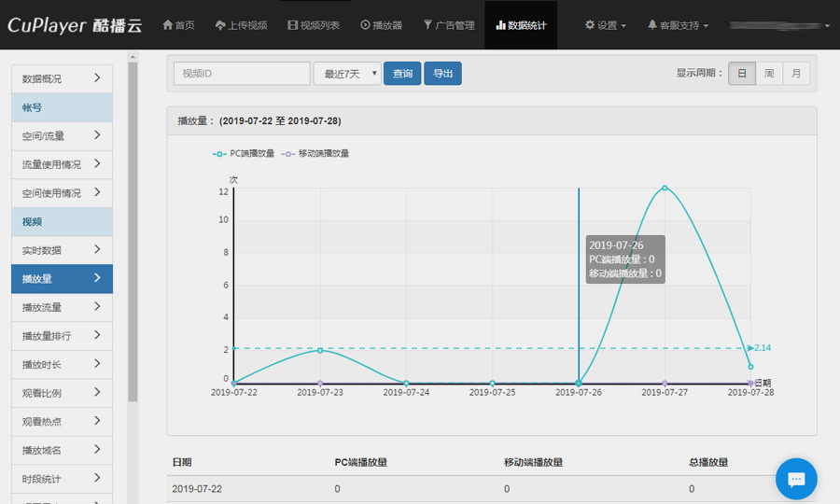Screen dimensions: 840x504
Task: Expand the 客服支持 support dropdown menu
Action: 678,25
